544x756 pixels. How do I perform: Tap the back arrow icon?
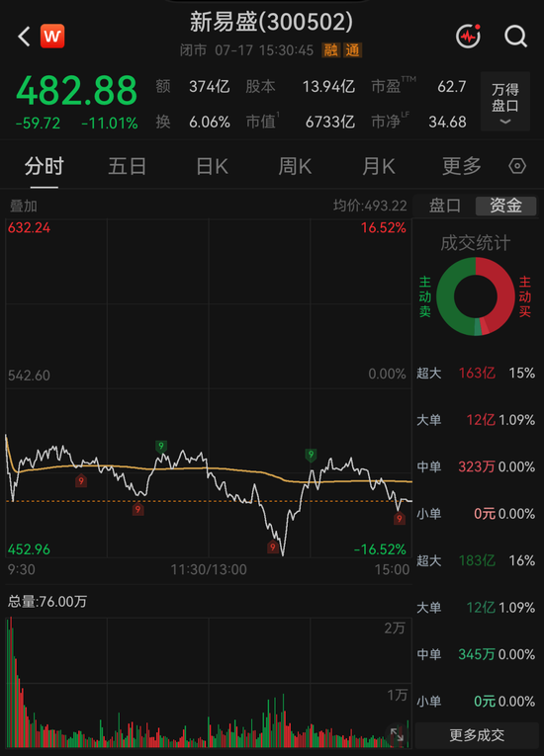[x=24, y=37]
